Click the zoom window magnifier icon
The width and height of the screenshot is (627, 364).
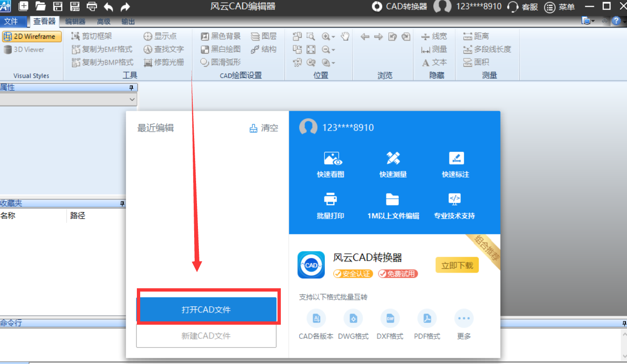tap(311, 36)
